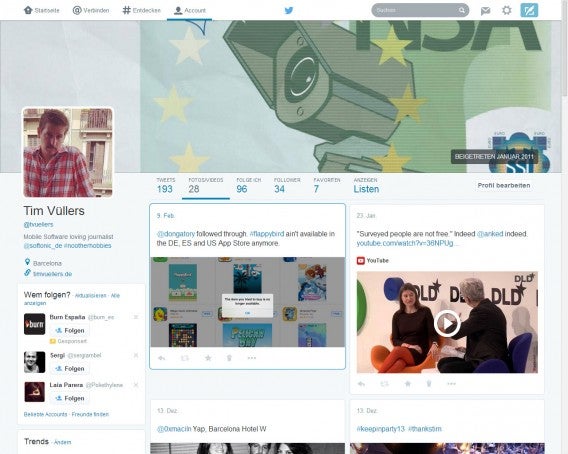Click the Barcelona location pin icon

[x=27, y=262]
